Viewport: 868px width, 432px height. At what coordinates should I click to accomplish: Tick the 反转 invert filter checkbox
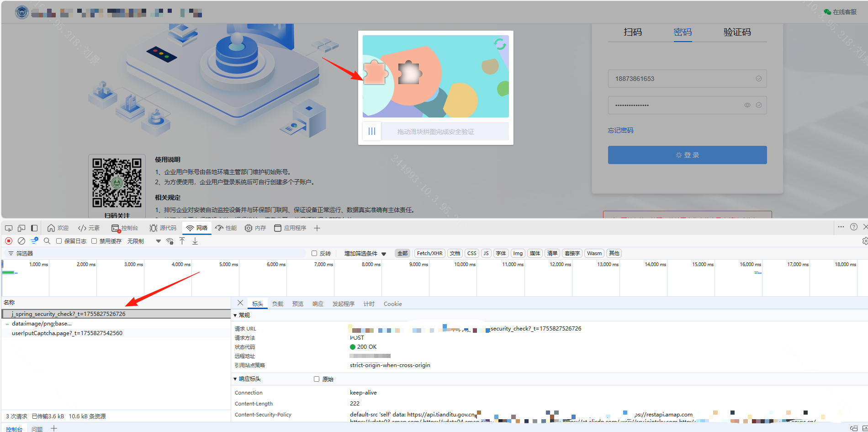click(x=314, y=253)
